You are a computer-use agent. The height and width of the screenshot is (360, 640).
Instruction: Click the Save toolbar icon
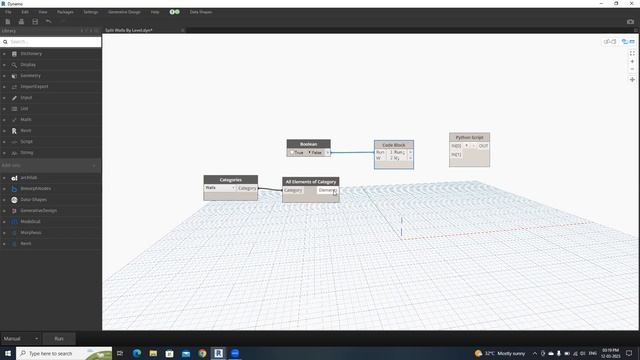(35, 22)
